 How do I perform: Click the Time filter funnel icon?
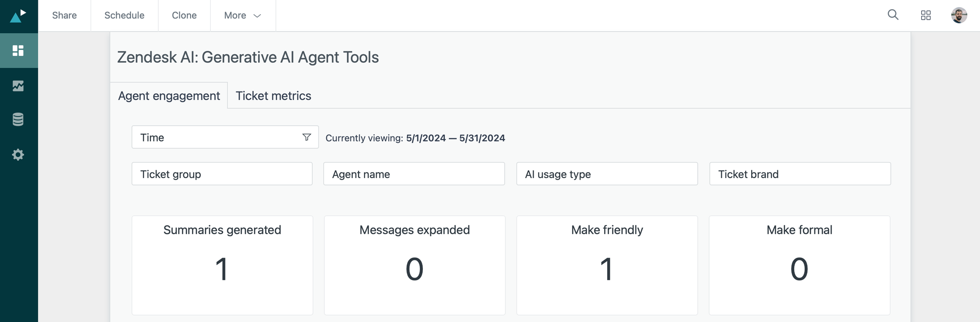(307, 138)
